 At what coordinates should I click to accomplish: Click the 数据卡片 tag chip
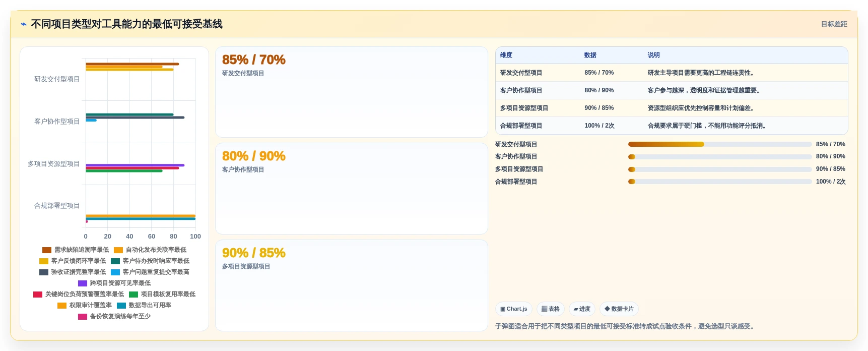click(x=619, y=309)
